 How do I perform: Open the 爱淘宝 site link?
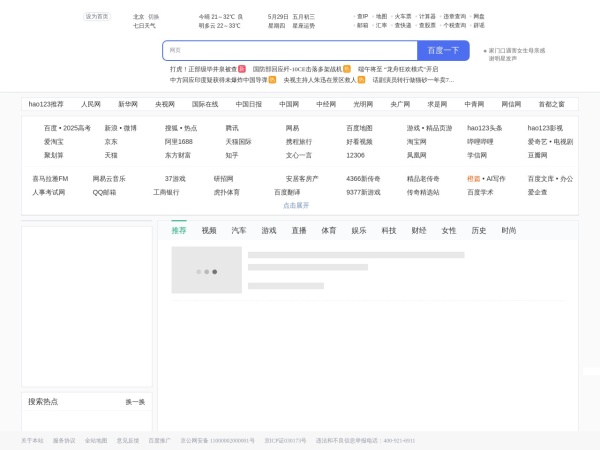click(54, 142)
